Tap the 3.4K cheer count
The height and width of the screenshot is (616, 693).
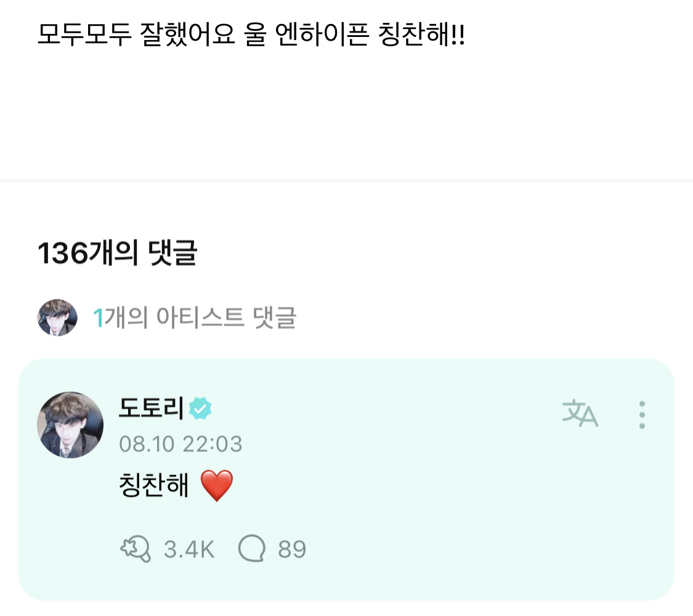click(x=189, y=549)
